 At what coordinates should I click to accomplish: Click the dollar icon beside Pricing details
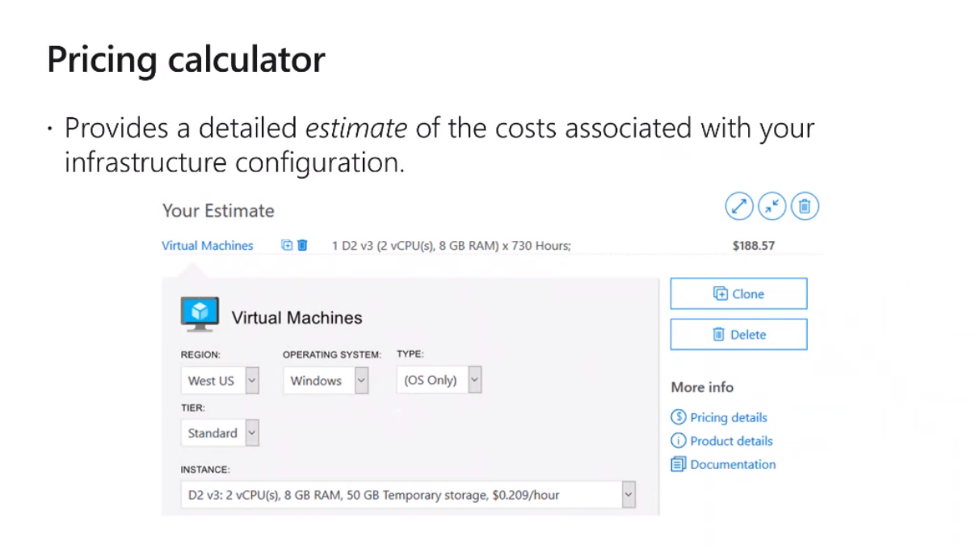click(679, 417)
